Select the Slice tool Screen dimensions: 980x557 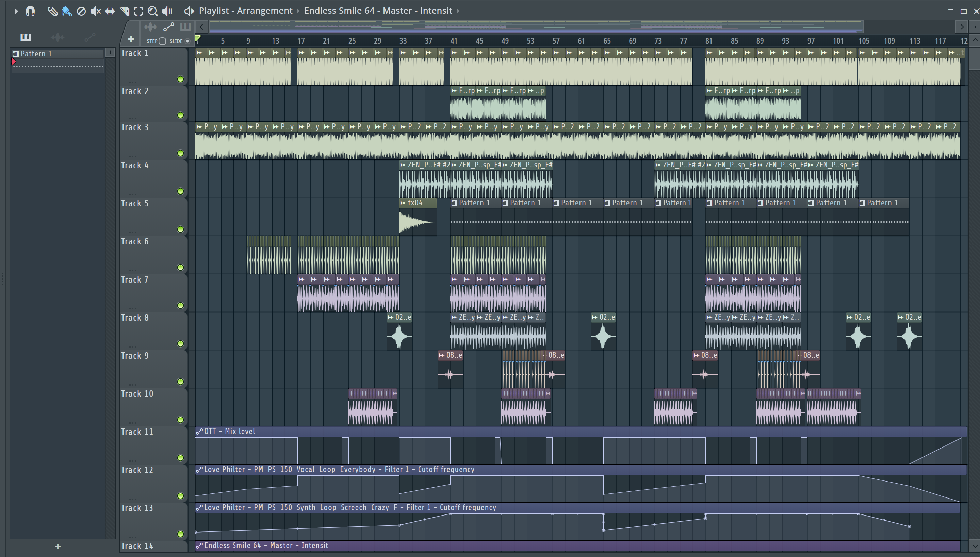[125, 11]
